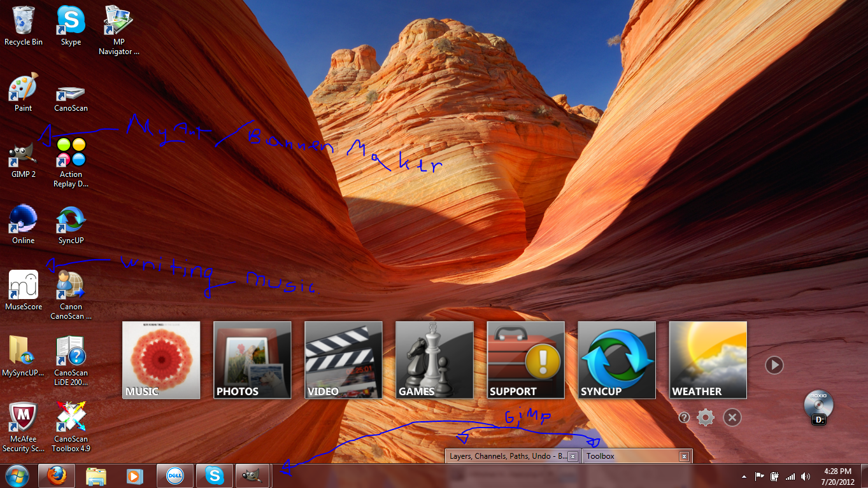Open the MUSIC tile in the dock
This screenshot has width=868, height=488.
coord(161,360)
